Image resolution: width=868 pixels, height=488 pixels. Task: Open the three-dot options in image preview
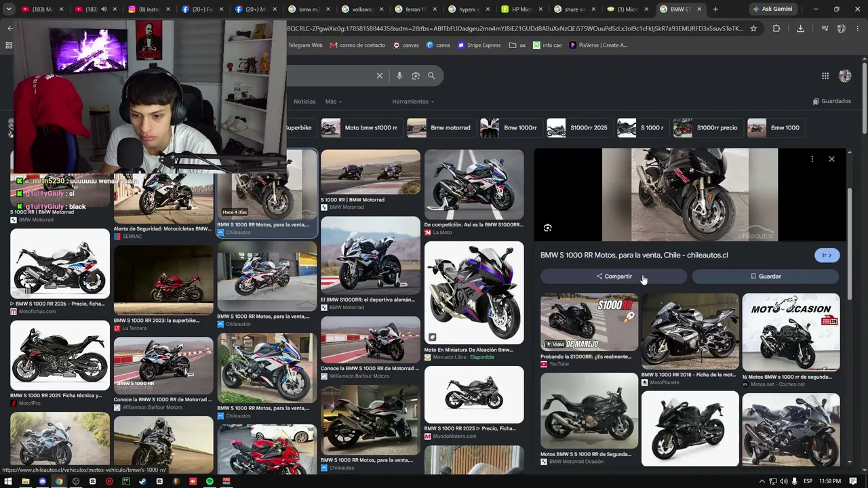click(812, 159)
